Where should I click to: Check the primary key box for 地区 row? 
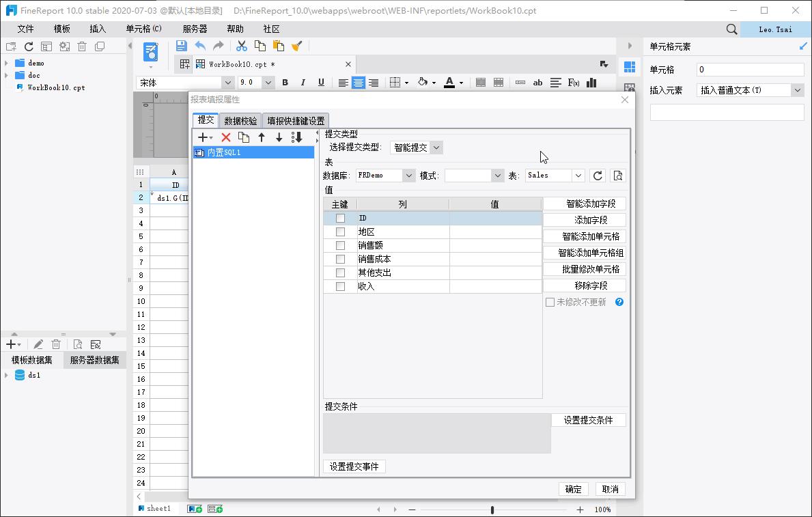339,231
